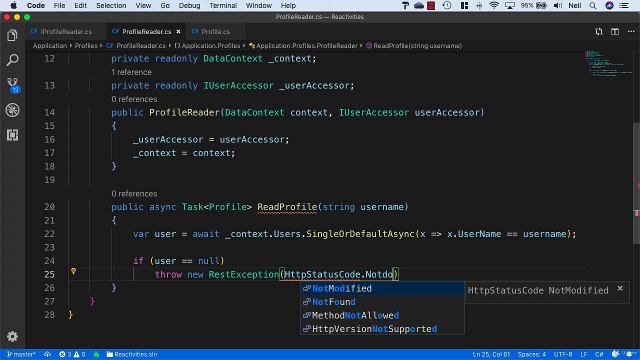640x360 pixels.
Task: Open the Explorer view in activity bar
Action: click(x=12, y=36)
